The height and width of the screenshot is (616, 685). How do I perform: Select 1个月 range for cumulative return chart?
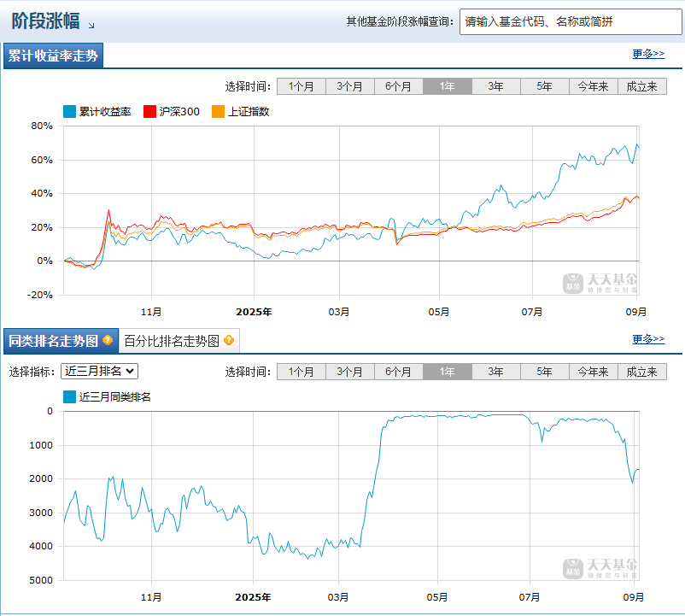coord(302,86)
